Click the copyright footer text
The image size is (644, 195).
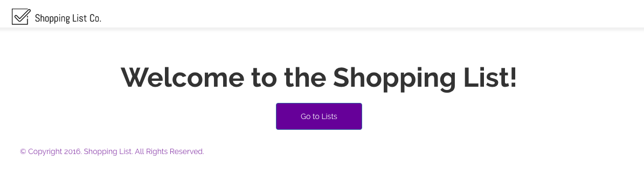[112, 151]
